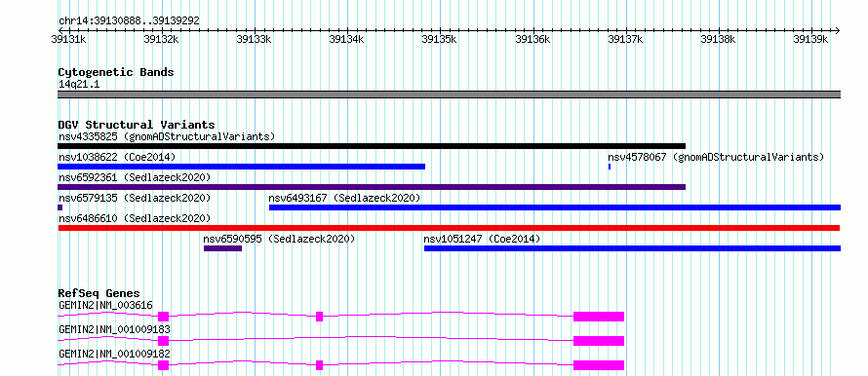Select the nsv6579135 (Sedlazeck2020) label
This screenshot has width=868, height=376.
point(135,198)
